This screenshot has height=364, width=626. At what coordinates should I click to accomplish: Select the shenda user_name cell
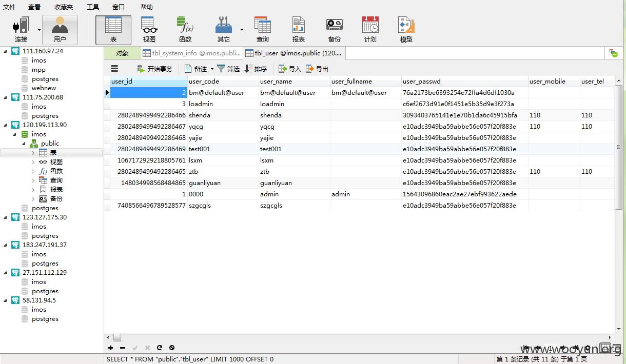[x=295, y=115]
